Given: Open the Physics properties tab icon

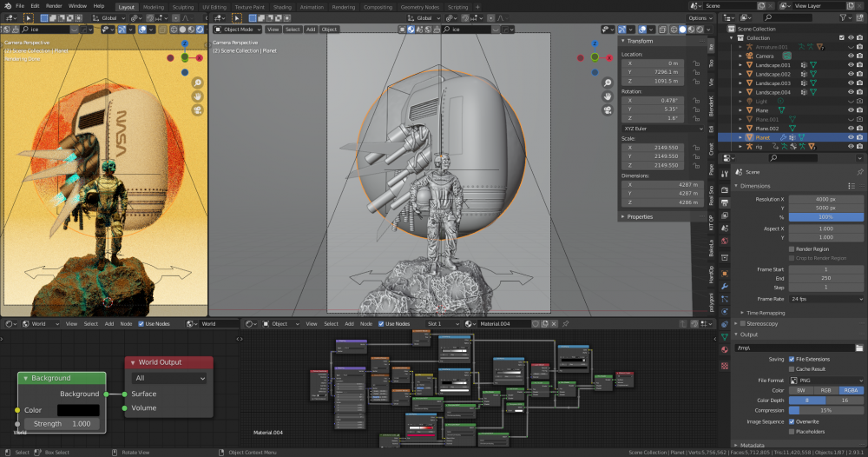Looking at the screenshot, I should click(x=725, y=312).
